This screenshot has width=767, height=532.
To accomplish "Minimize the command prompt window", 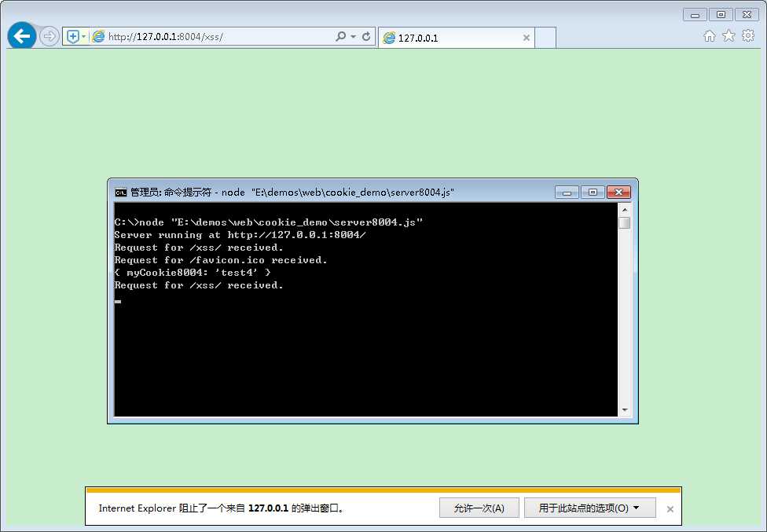I will [567, 193].
